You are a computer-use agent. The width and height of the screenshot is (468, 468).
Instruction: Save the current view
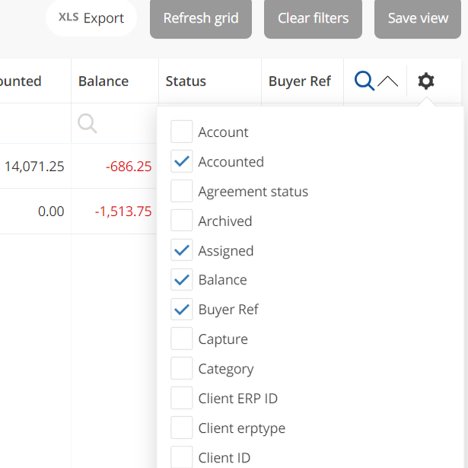pyautogui.click(x=418, y=18)
